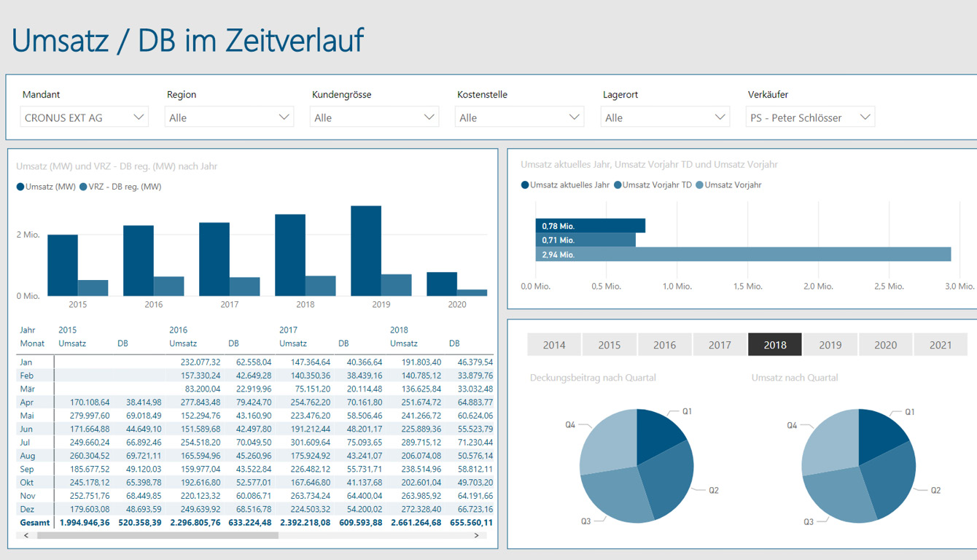977x560 pixels.
Task: Click the table's right scroll arrow
Action: (477, 535)
